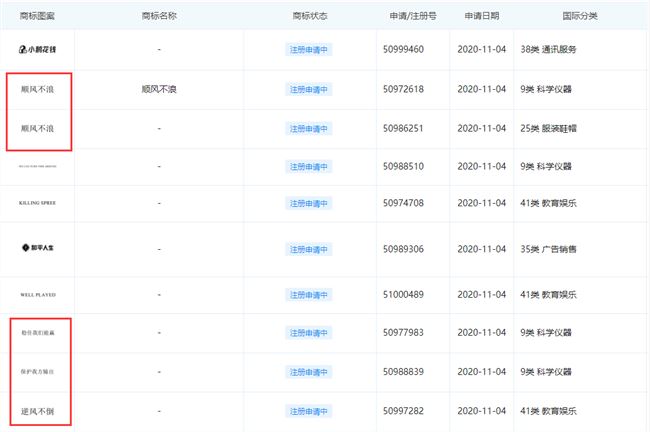Click 41类 教育娱乐 in row 50974708
Viewport: 650px width, 432px height.
[x=548, y=203]
